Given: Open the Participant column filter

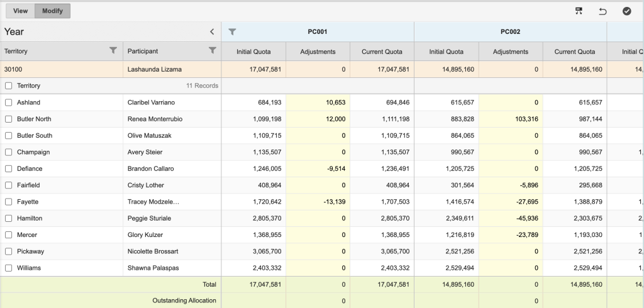Looking at the screenshot, I should pos(213,51).
